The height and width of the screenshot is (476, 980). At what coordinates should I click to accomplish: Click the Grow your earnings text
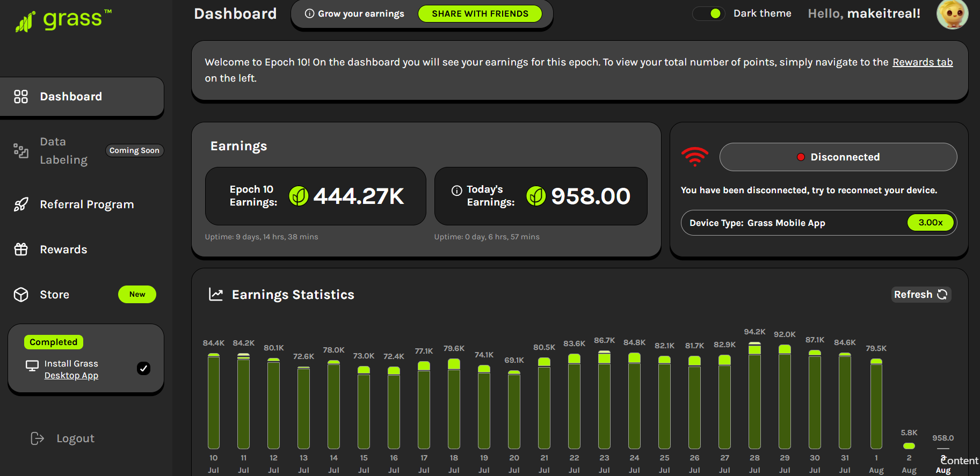point(361,13)
